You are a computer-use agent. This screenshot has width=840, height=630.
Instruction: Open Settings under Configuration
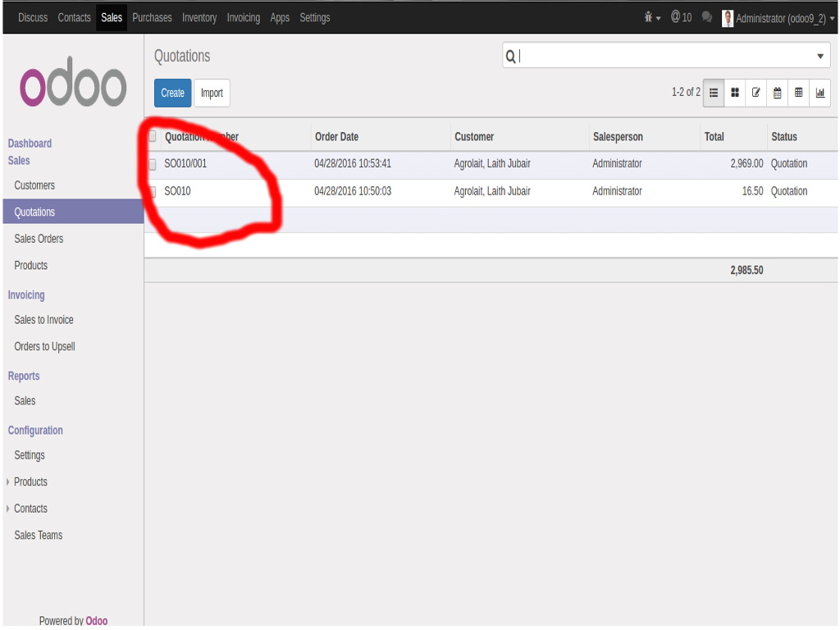tap(30, 455)
